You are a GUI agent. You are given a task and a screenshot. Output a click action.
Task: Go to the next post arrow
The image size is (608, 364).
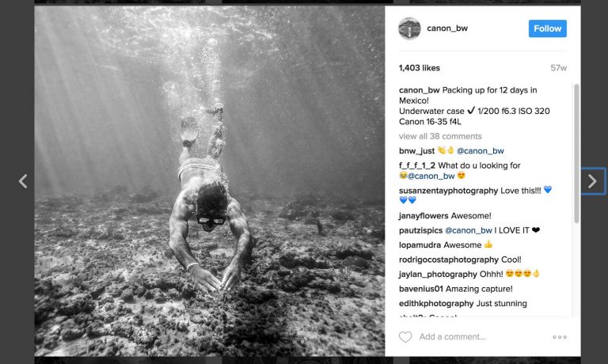(592, 181)
